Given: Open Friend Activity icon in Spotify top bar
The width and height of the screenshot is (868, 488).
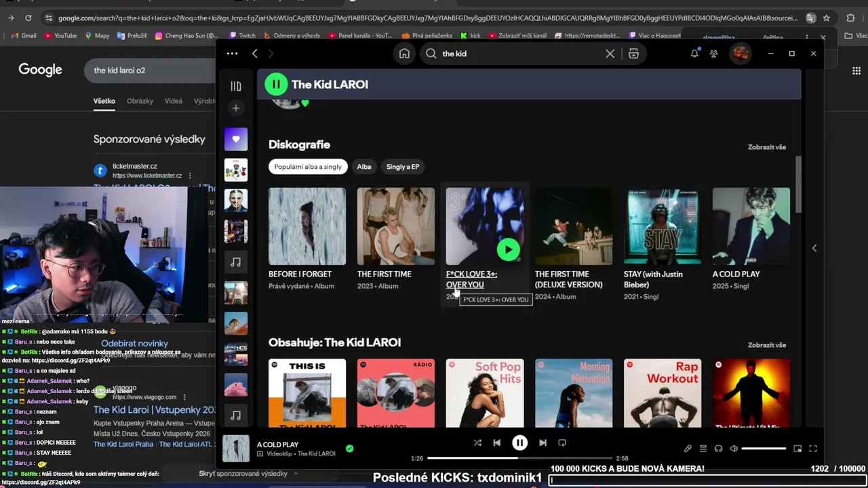Looking at the screenshot, I should click(x=713, y=54).
